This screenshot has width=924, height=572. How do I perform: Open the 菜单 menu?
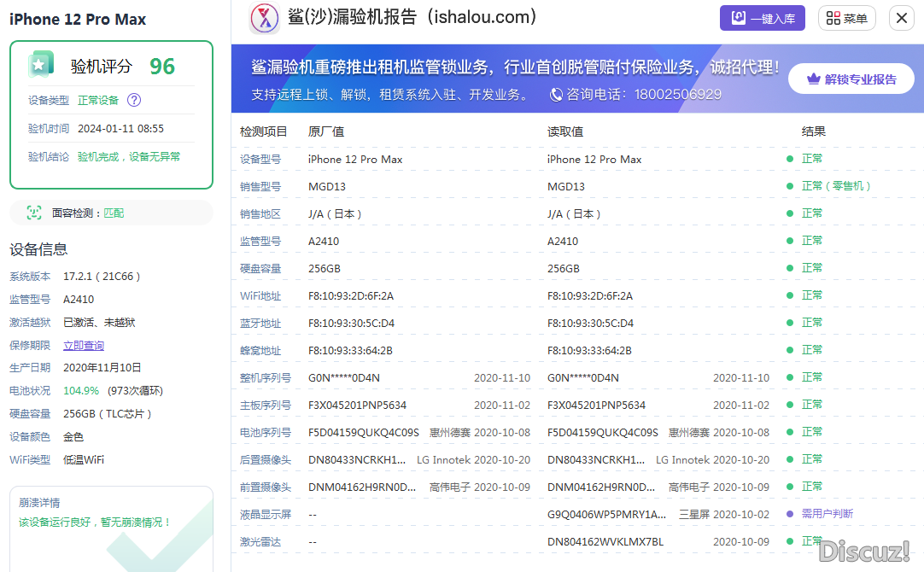(x=847, y=18)
